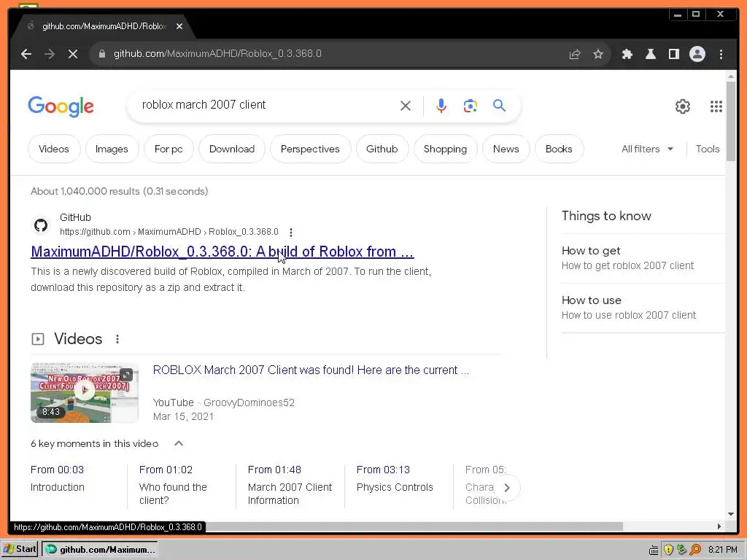Expand the All filters dropdown
Screen dimensions: 747x560
(x=647, y=149)
